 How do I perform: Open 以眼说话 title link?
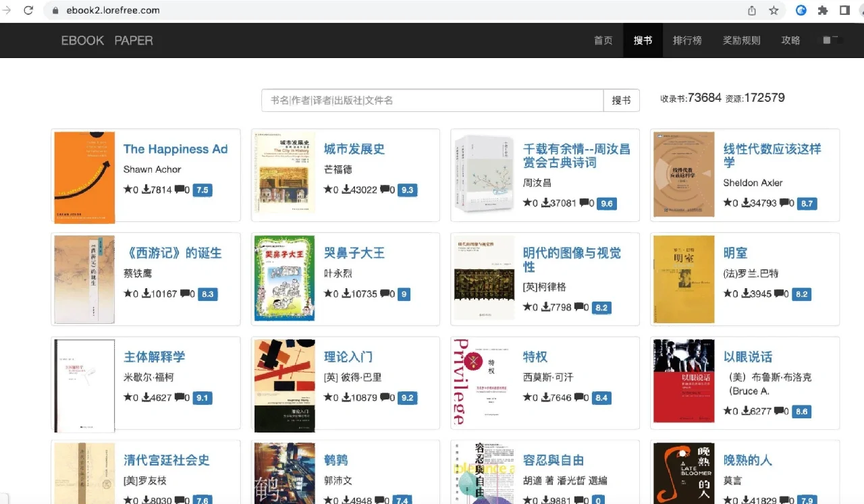748,357
